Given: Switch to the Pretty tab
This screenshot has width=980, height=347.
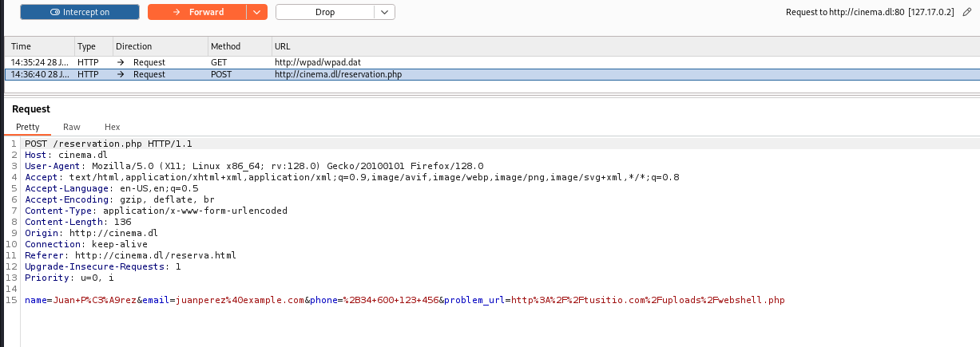Looking at the screenshot, I should [27, 127].
